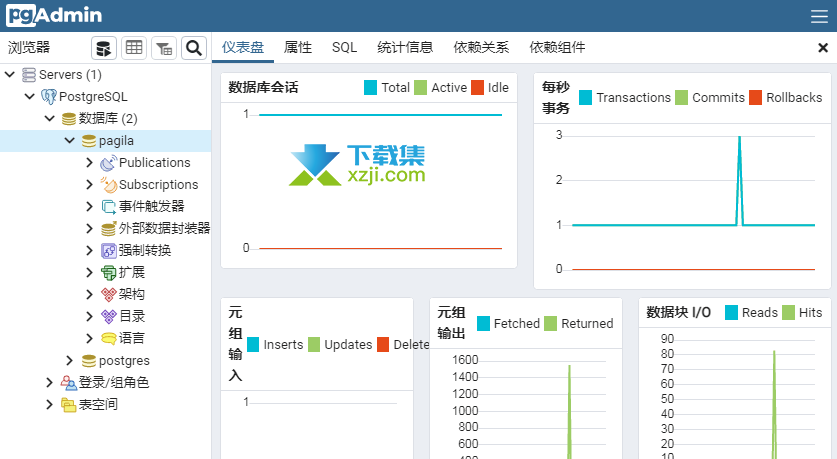Select the 语言 tree label
Screen dimensions: 837x459
[x=132, y=338]
